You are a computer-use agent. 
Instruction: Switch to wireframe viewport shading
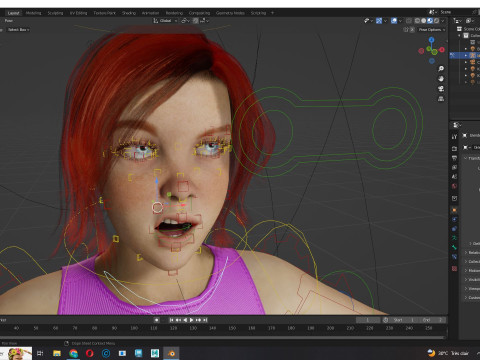pyautogui.click(x=417, y=21)
